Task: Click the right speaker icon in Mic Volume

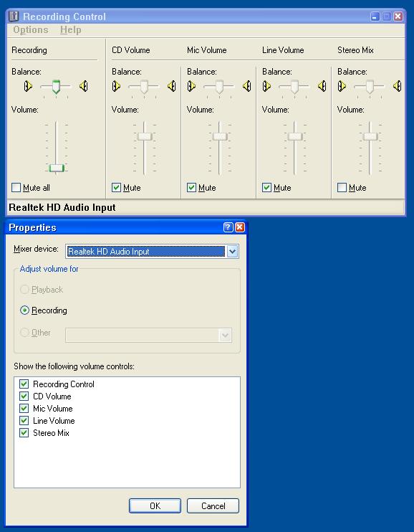Action: (x=247, y=86)
